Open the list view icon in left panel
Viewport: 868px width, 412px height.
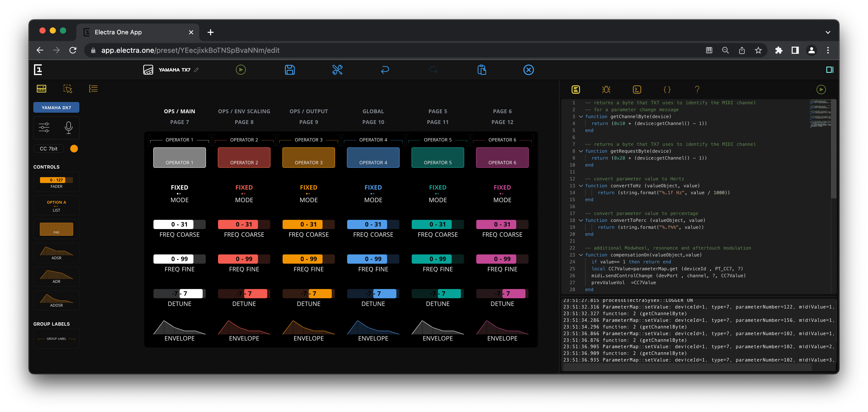click(93, 89)
